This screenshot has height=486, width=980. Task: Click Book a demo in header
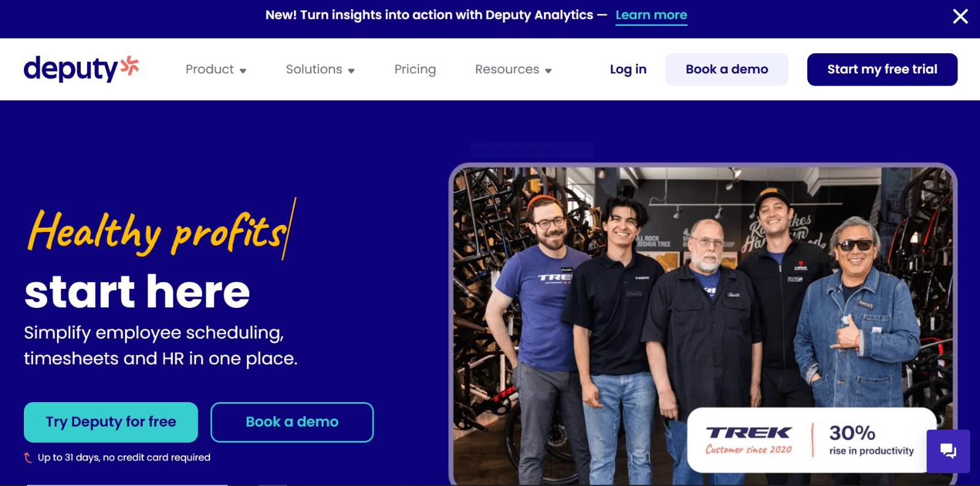tap(727, 69)
